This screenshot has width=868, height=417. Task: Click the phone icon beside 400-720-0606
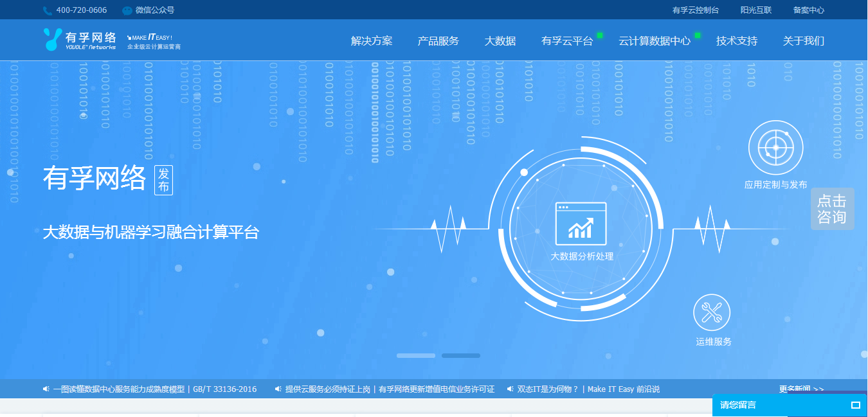coord(47,10)
